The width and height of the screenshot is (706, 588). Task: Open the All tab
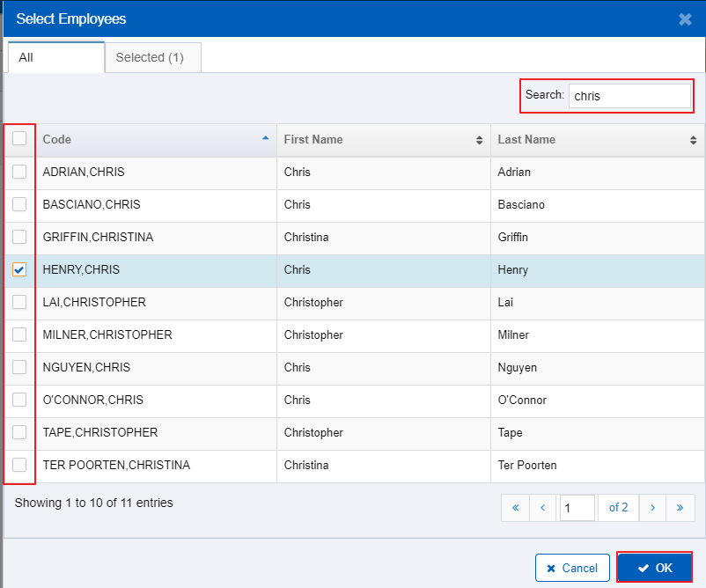click(55, 56)
